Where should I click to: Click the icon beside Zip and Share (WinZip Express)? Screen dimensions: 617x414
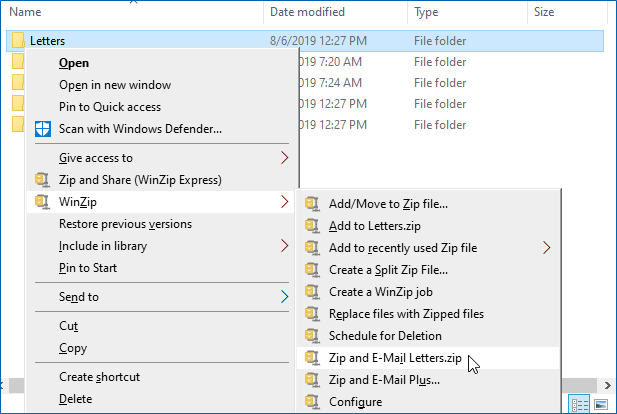[x=42, y=180]
